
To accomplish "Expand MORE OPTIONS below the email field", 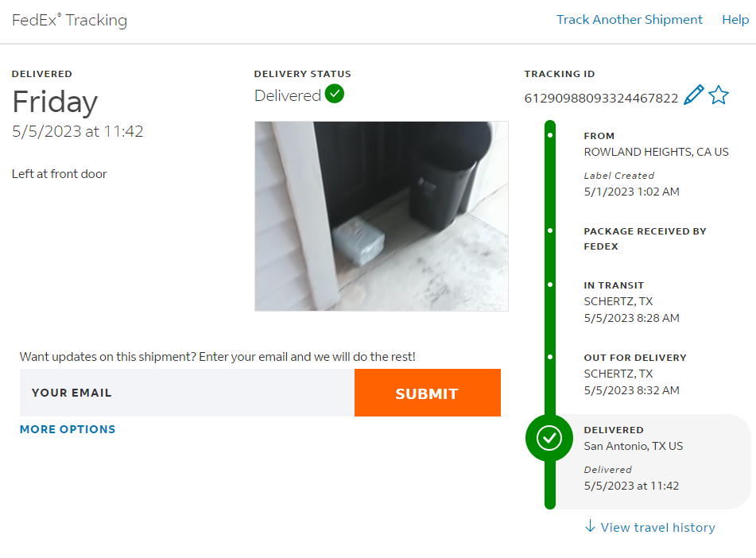I will (68, 429).
